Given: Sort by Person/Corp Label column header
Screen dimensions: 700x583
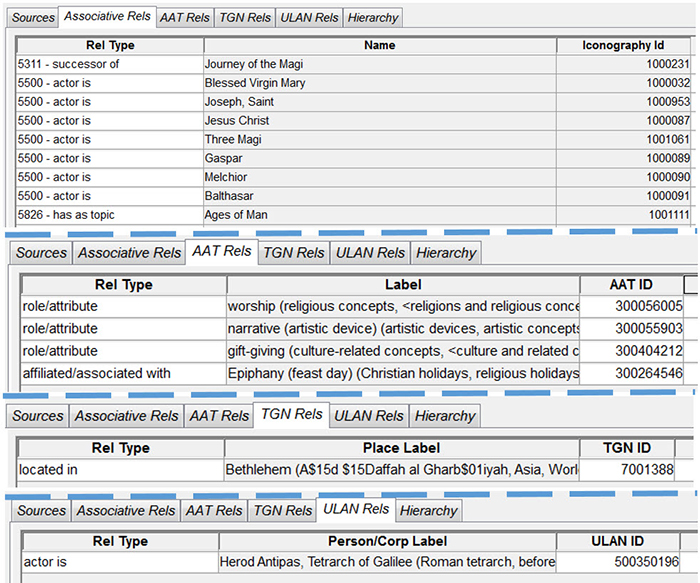Looking at the screenshot, I should pos(388,541).
